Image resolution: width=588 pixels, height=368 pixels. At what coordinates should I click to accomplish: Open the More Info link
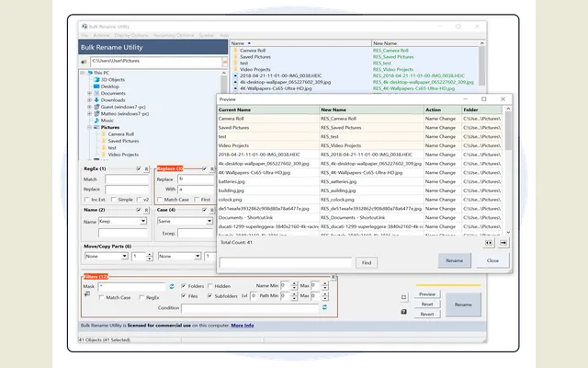coord(243,326)
